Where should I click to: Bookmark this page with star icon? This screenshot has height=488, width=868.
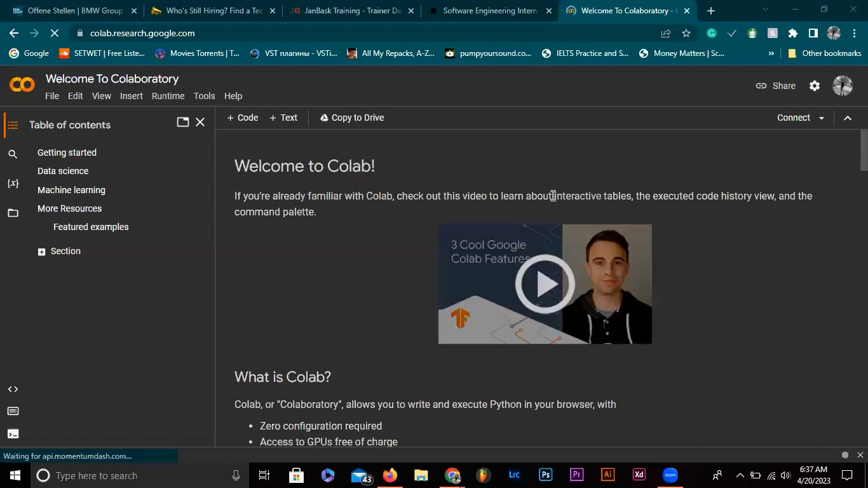click(686, 33)
